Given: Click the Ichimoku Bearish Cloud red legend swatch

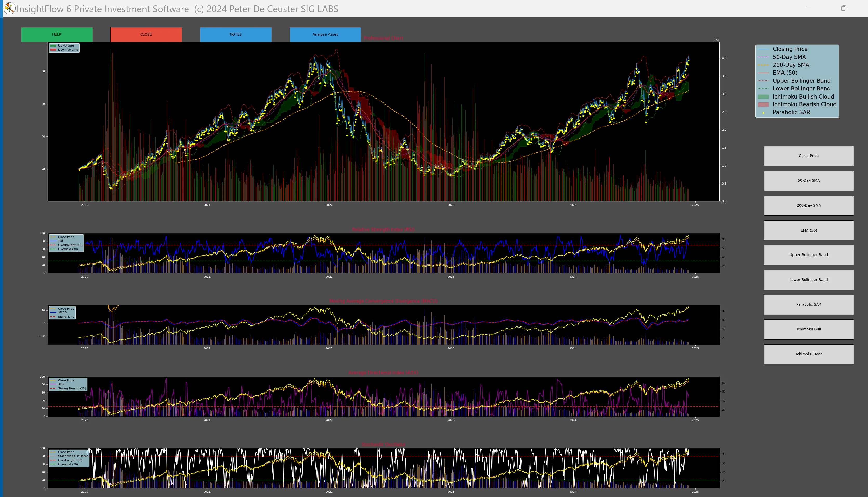Looking at the screenshot, I should (x=763, y=104).
